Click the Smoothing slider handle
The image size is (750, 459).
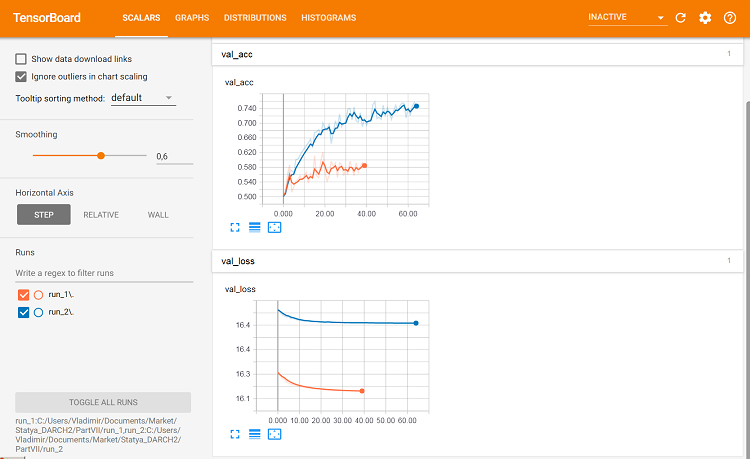pyautogui.click(x=101, y=155)
